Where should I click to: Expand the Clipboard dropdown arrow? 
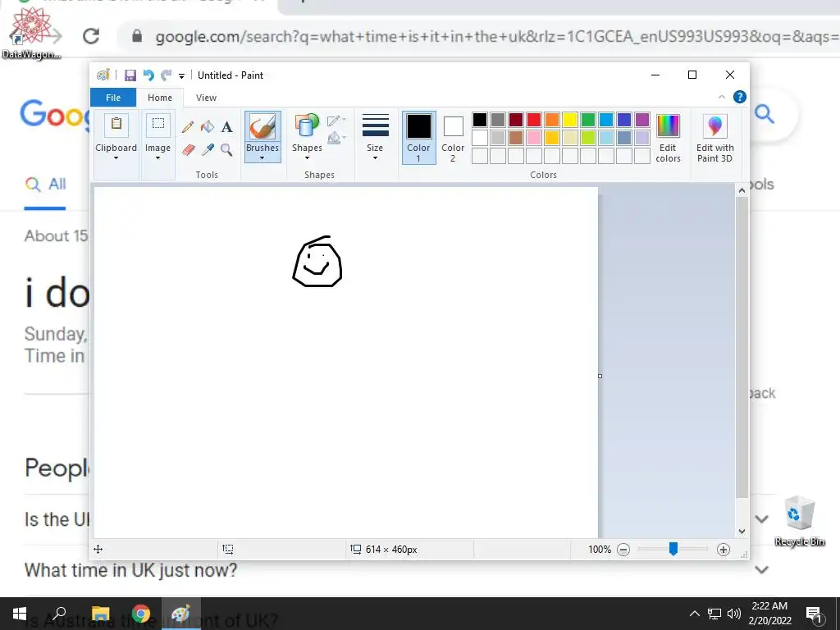coord(116,158)
